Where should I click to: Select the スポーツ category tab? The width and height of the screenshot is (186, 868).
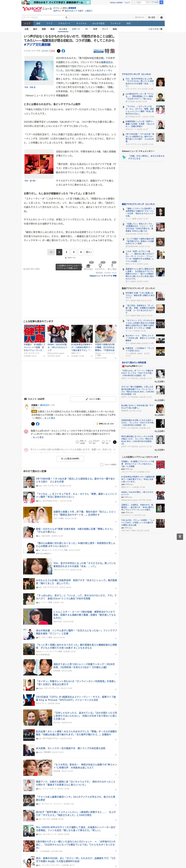tap(76, 29)
